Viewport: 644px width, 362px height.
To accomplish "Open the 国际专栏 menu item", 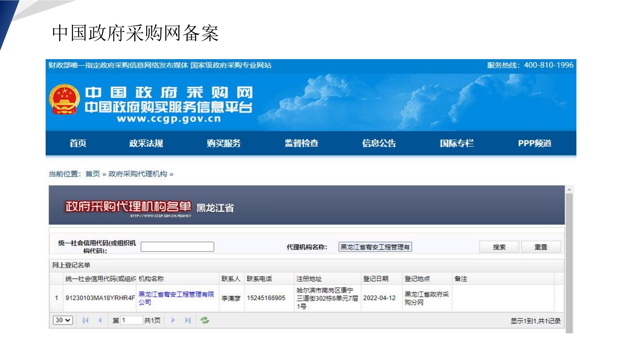I will (457, 143).
